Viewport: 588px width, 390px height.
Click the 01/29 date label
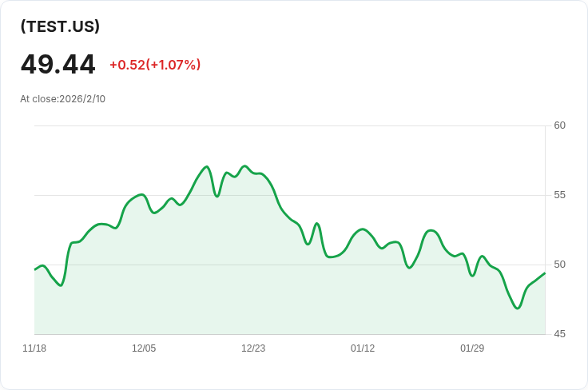[x=472, y=348]
